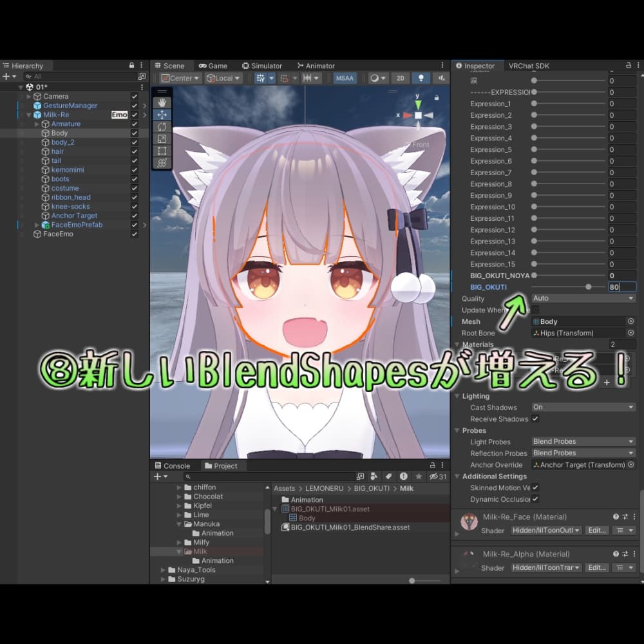Toggle the scene lighting bulb icon
Screen dimensions: 644x644
421,78
